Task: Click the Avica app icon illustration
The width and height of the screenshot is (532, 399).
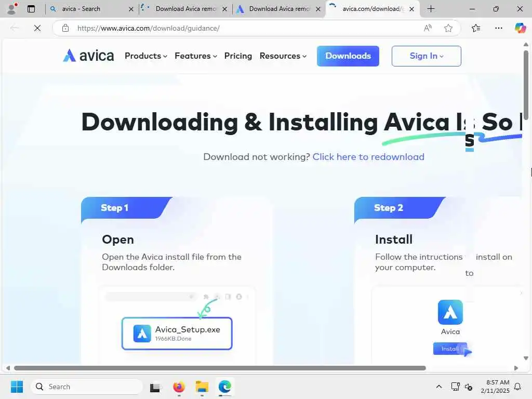Action: pos(450,312)
